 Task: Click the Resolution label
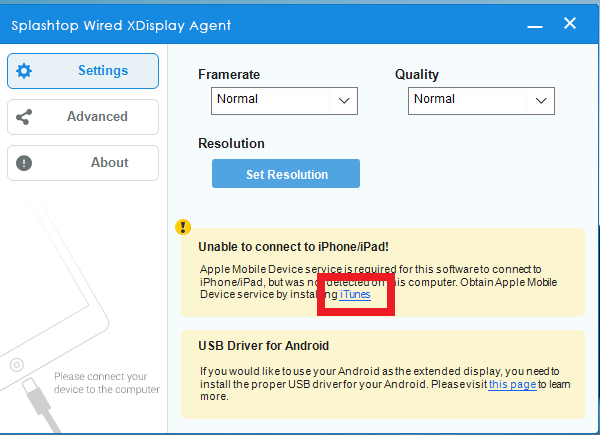[x=231, y=143]
